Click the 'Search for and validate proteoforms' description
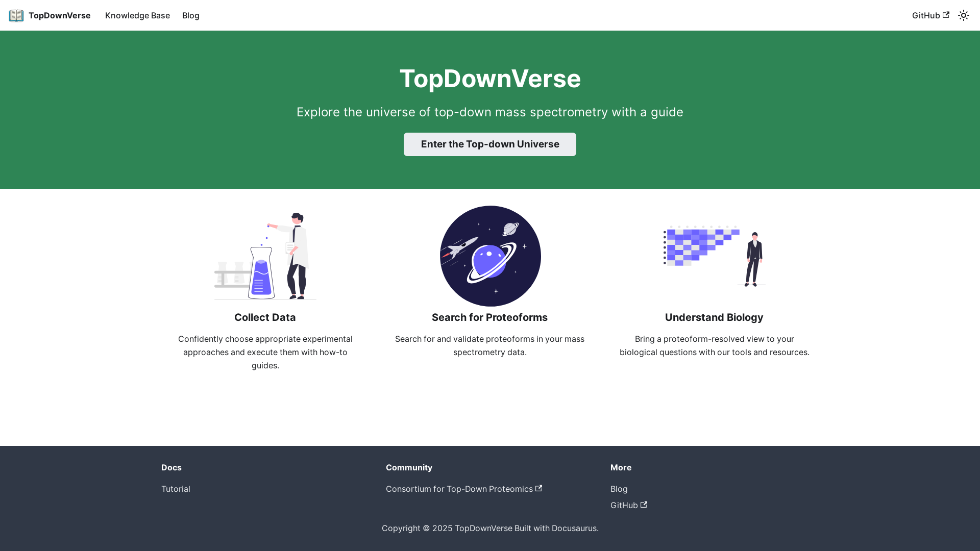980x551 pixels. 489,345
